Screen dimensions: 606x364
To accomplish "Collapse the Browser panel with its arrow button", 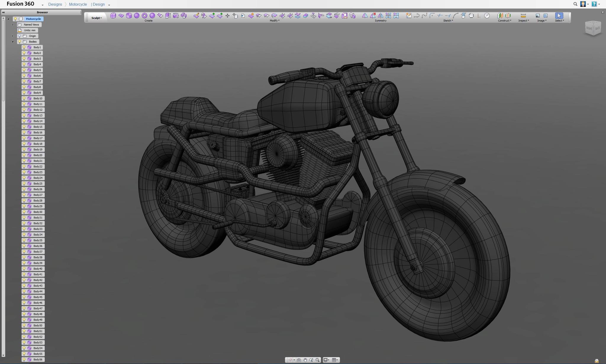I will pyautogui.click(x=3, y=12).
